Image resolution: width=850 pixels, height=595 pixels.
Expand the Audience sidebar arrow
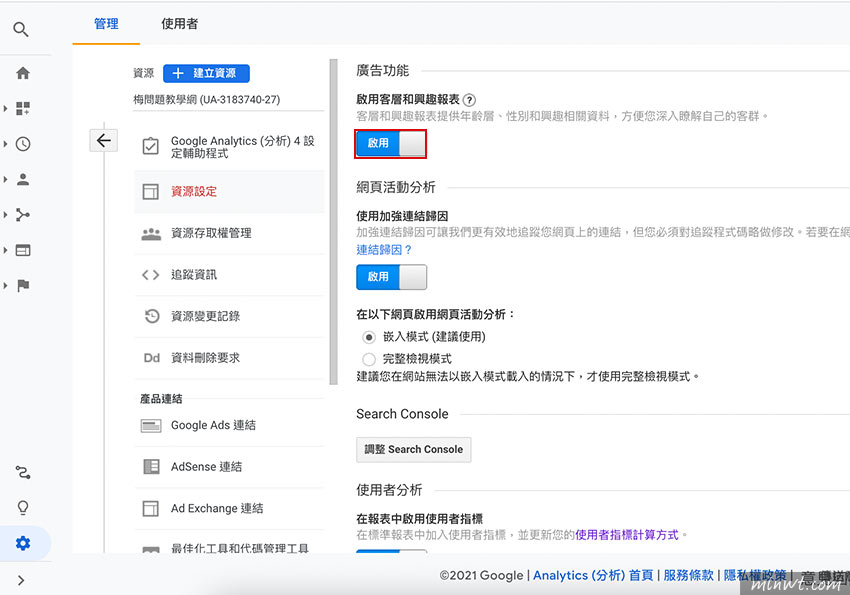[5, 179]
